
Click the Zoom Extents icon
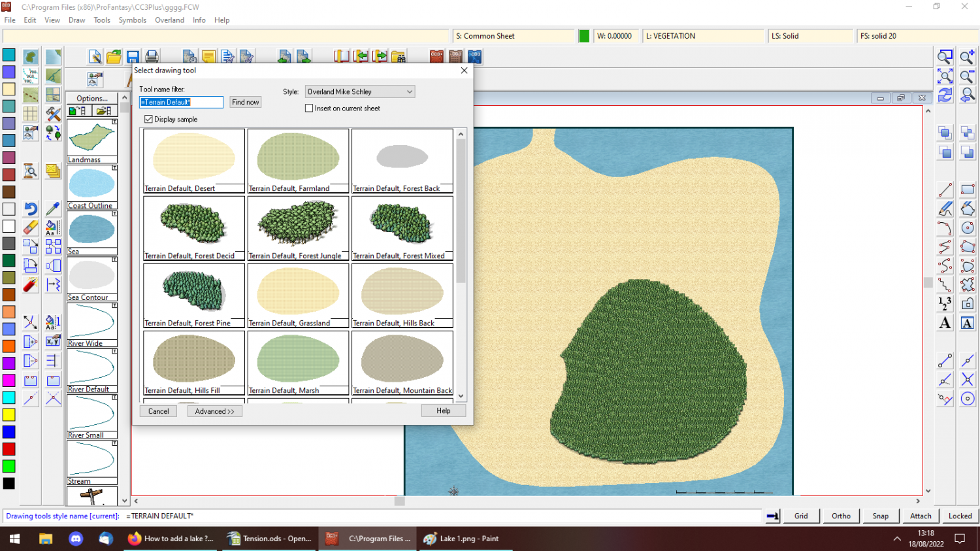[945, 76]
